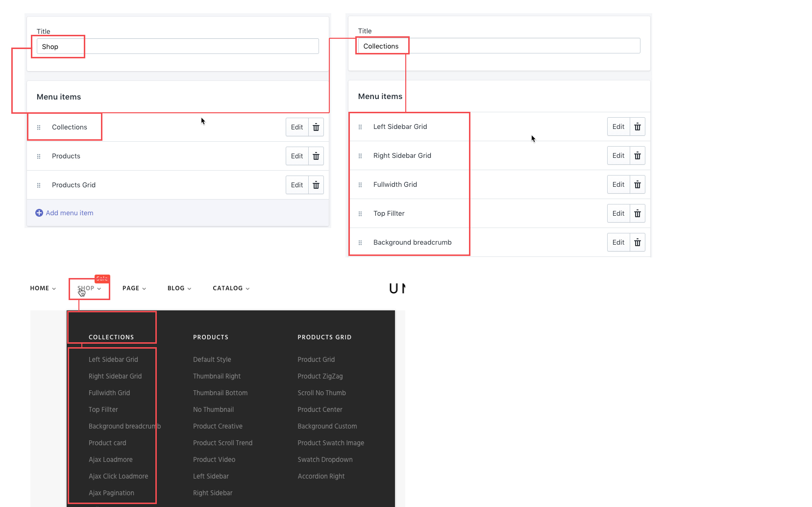The height and width of the screenshot is (507, 812).
Task: Open Product Video in mega menu
Action: [214, 459]
